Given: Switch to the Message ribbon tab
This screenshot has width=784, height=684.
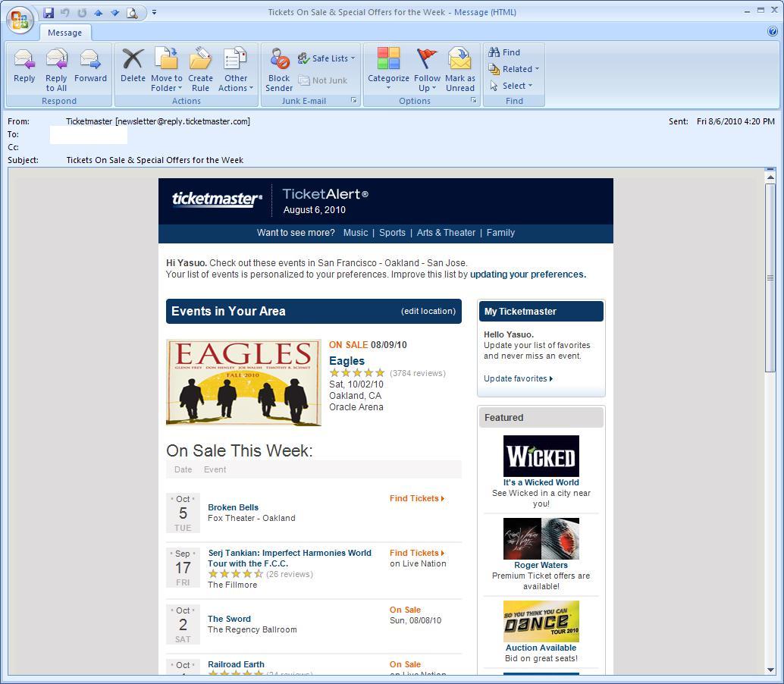Looking at the screenshot, I should click(x=65, y=33).
